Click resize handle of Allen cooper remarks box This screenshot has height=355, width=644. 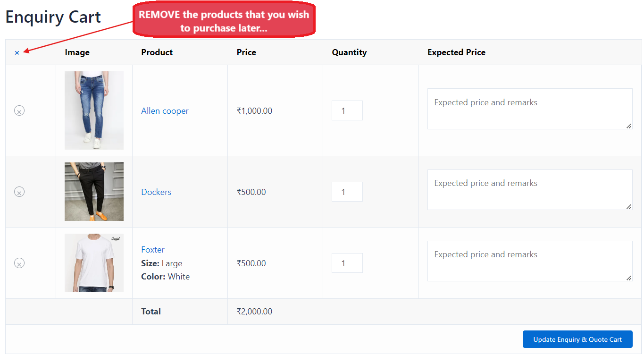pos(629,126)
